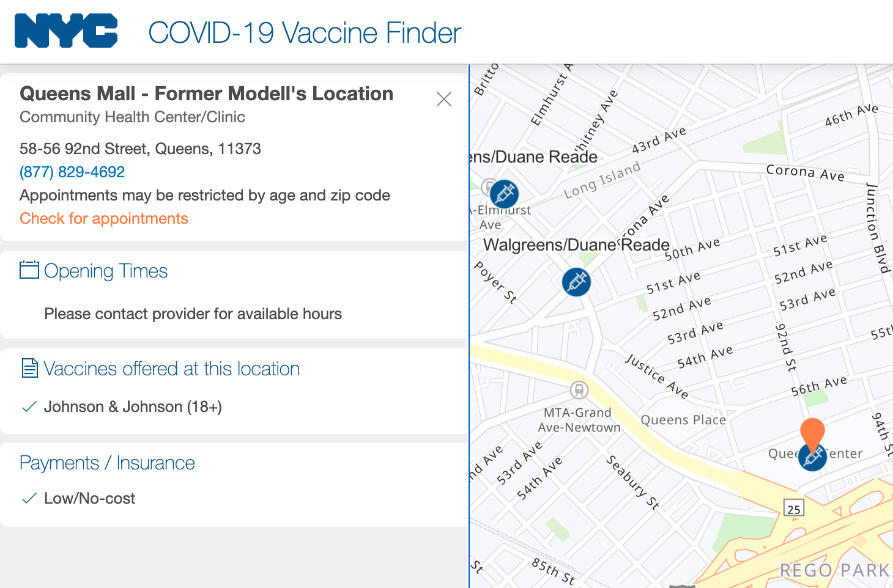Click the checkmark next to Low/No-cost
Viewport: 893px width, 588px height.
pyautogui.click(x=28, y=498)
